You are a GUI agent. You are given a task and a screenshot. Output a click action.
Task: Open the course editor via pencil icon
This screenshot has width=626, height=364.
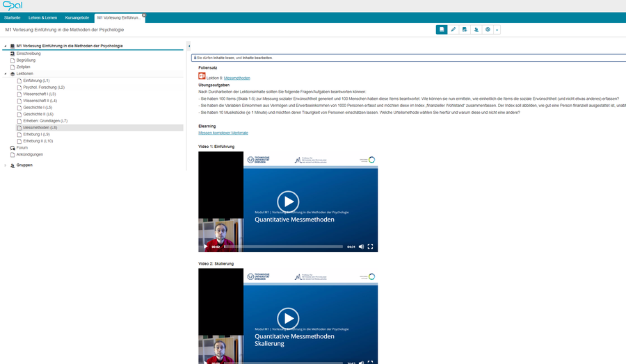(453, 29)
